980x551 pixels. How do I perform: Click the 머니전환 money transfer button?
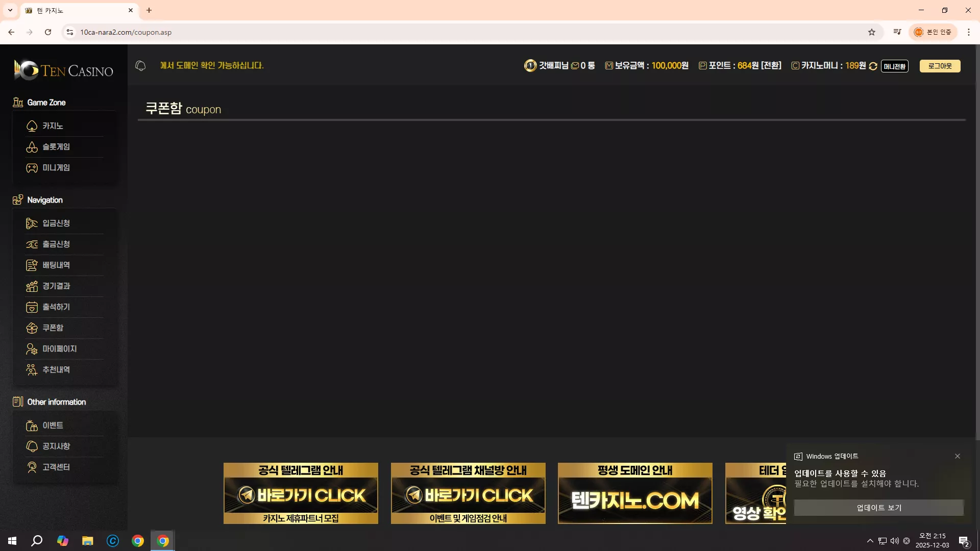(x=894, y=66)
